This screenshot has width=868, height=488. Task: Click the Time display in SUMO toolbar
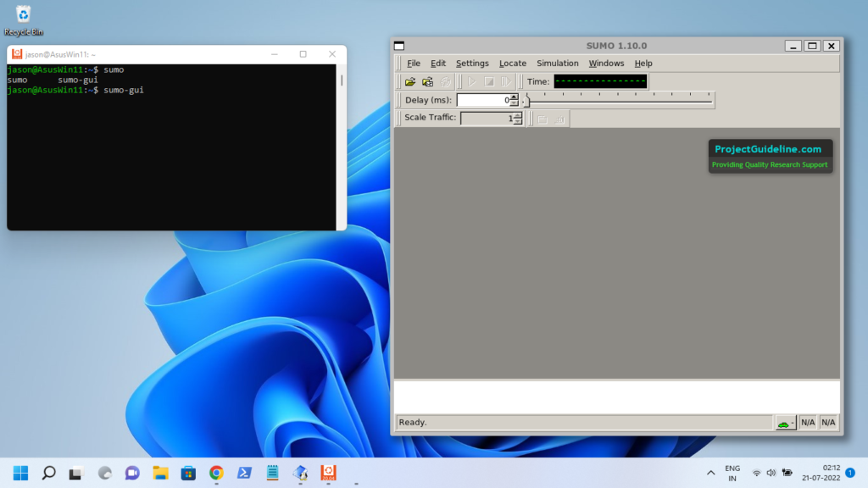pyautogui.click(x=600, y=82)
